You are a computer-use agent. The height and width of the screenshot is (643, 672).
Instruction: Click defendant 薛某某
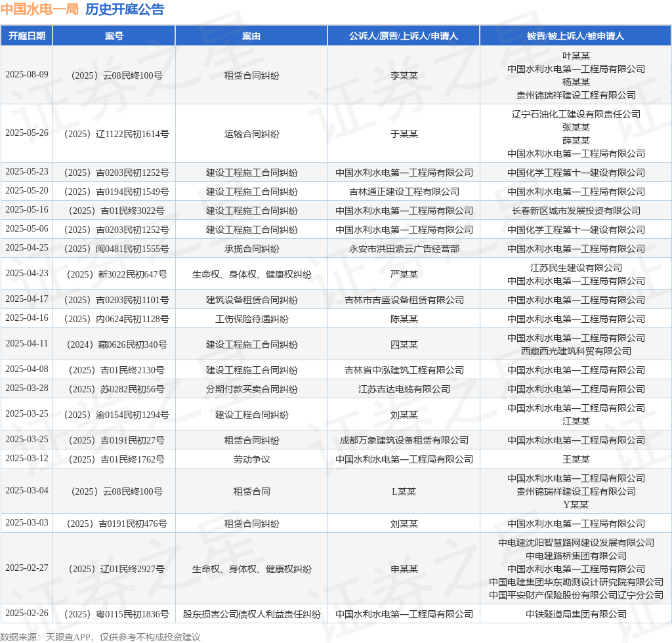point(576,140)
